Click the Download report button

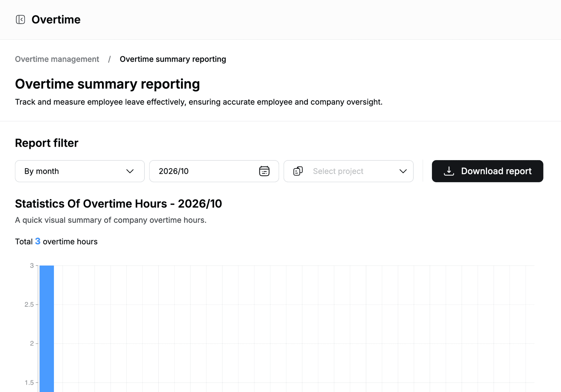(x=487, y=171)
